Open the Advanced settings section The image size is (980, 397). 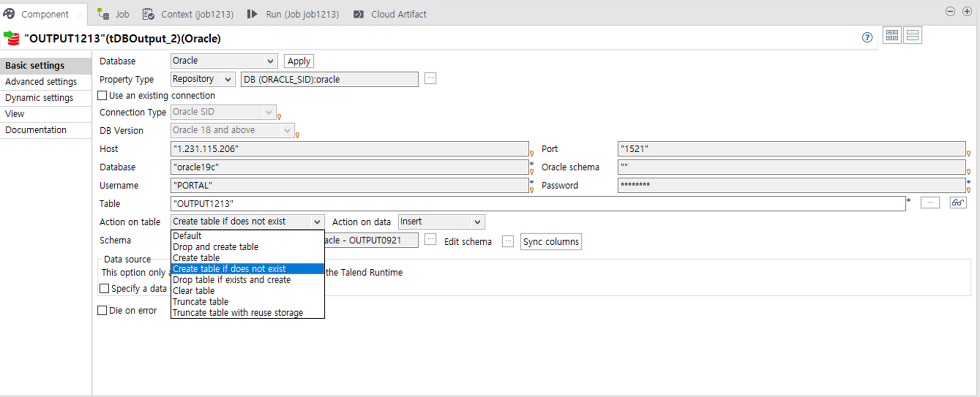click(46, 82)
